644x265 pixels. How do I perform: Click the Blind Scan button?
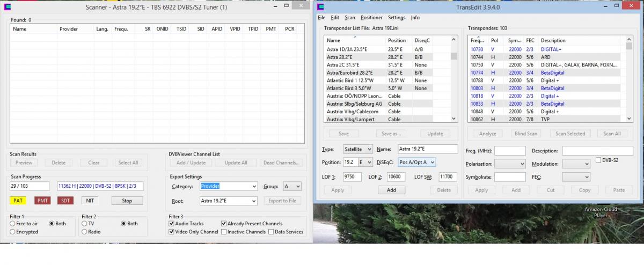tap(525, 134)
